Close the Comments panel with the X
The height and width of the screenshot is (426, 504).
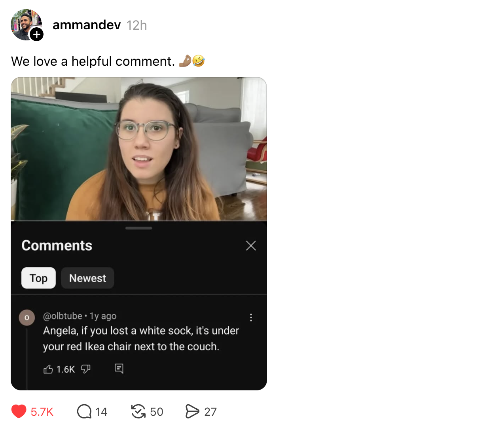click(251, 245)
